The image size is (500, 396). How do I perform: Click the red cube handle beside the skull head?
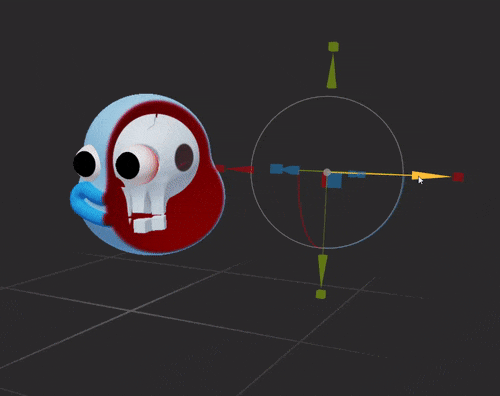(x=220, y=168)
